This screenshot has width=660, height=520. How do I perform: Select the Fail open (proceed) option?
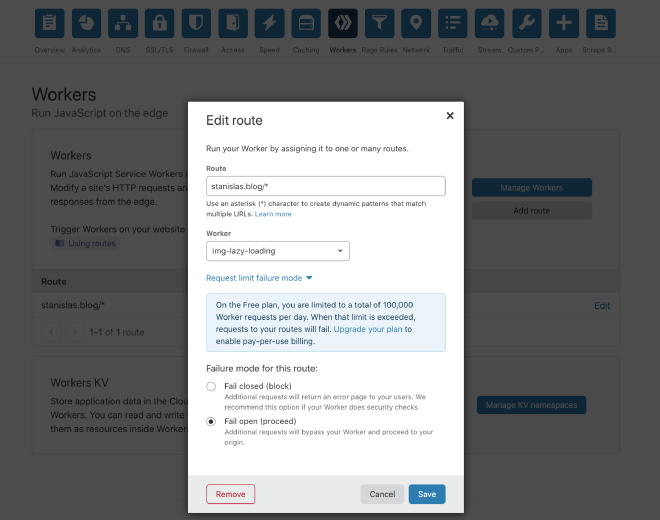pyautogui.click(x=211, y=422)
